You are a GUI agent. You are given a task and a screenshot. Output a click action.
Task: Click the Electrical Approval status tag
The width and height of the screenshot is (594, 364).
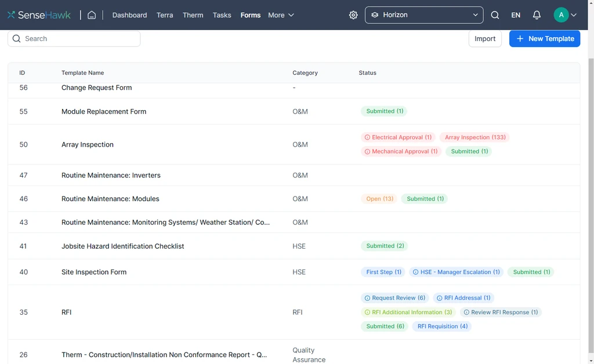[x=397, y=137]
